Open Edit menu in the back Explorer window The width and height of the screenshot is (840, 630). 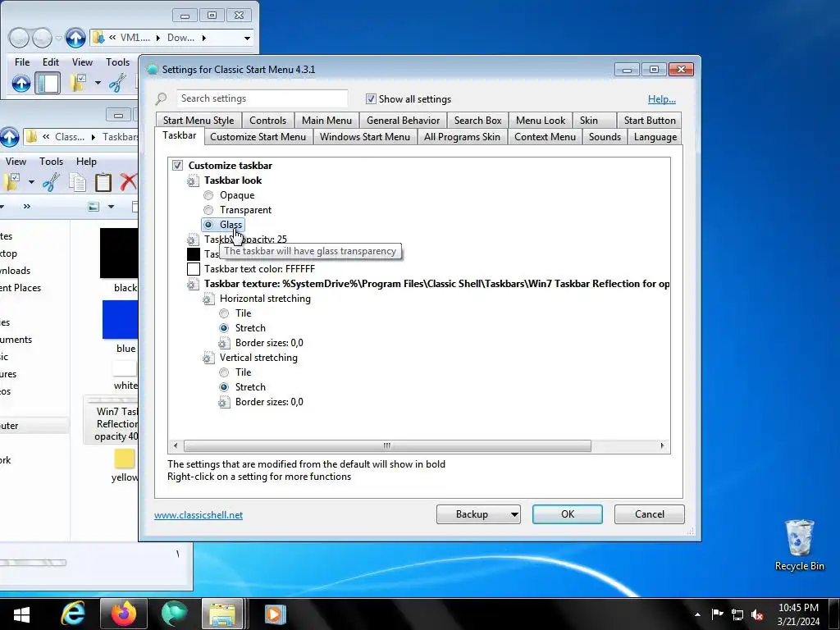pyautogui.click(x=51, y=62)
